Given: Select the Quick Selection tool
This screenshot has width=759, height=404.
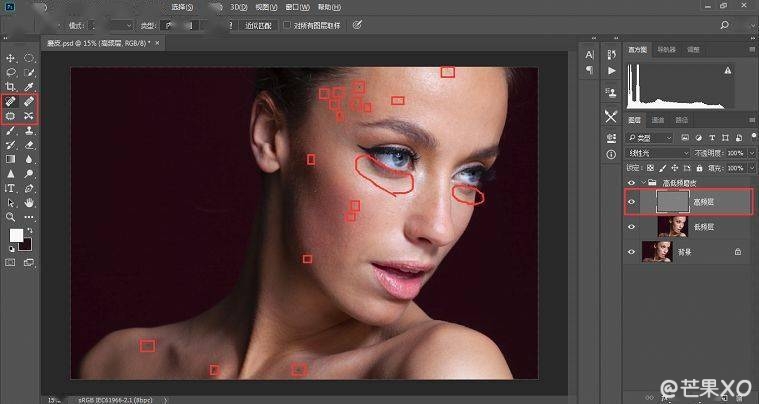Looking at the screenshot, I should 29,73.
